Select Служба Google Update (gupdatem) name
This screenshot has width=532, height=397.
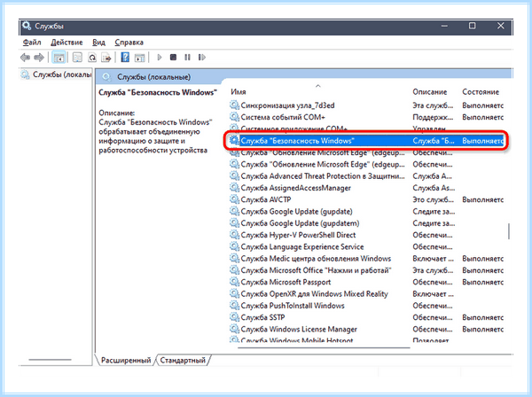point(300,223)
